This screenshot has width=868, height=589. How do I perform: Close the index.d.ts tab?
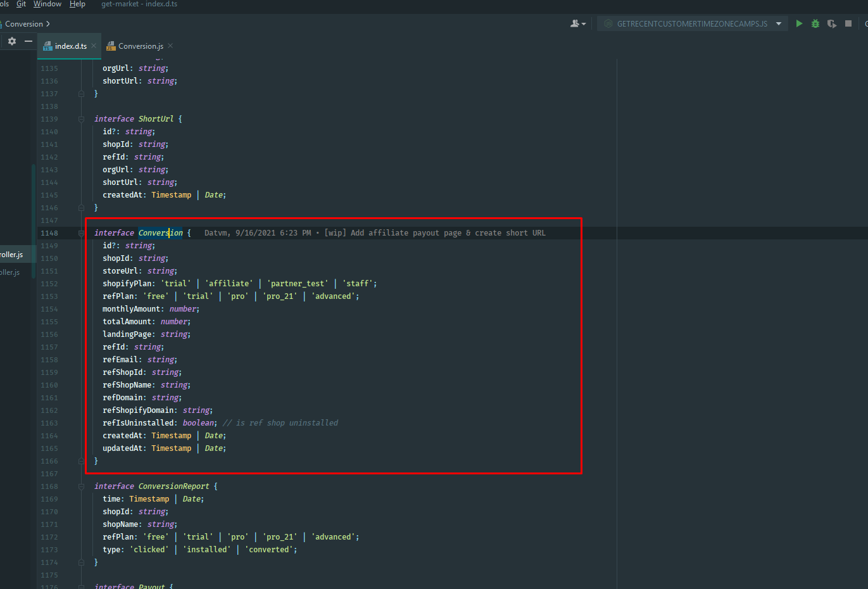tap(94, 46)
